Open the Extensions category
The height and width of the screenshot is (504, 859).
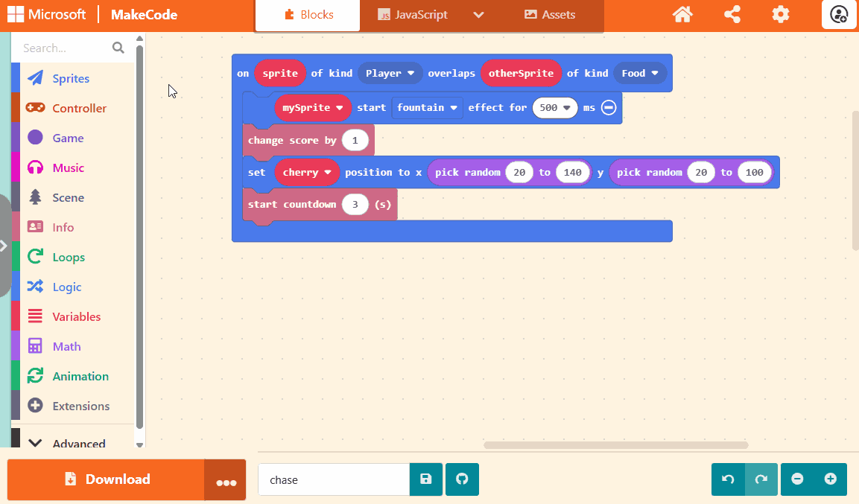point(72,406)
